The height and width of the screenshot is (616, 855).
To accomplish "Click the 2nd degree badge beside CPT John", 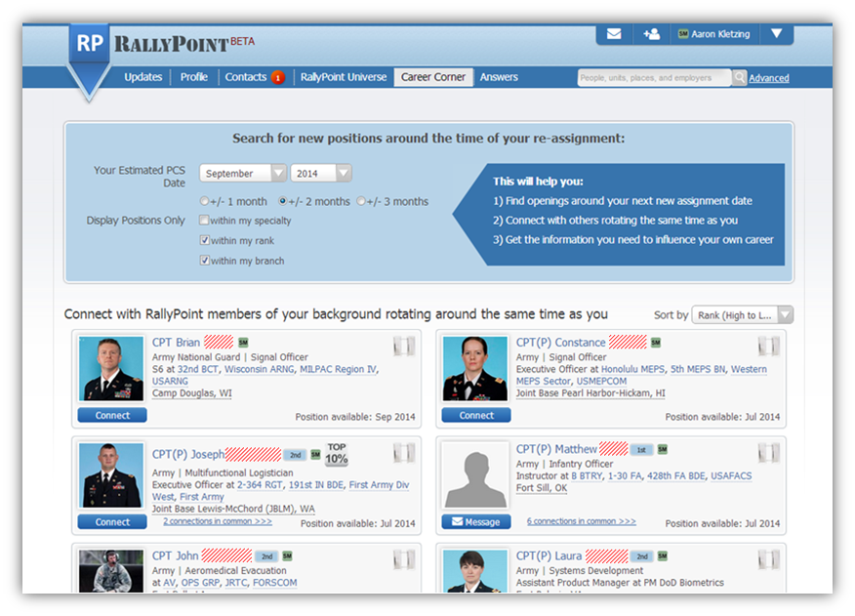I will (266, 556).
